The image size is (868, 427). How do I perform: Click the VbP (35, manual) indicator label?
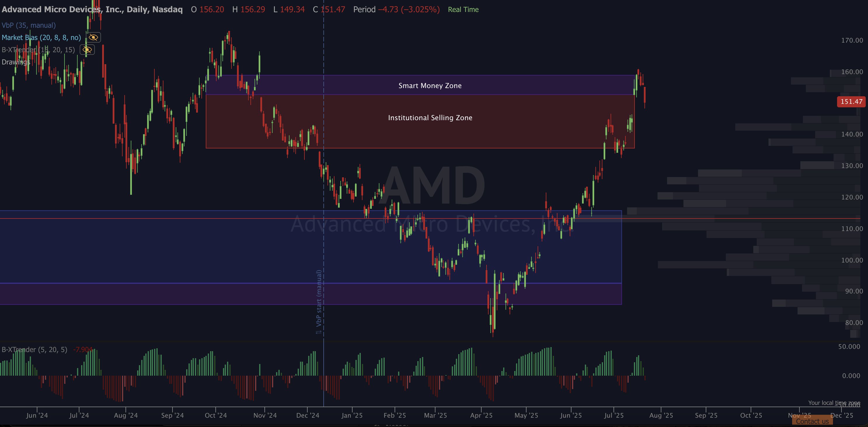(x=29, y=25)
